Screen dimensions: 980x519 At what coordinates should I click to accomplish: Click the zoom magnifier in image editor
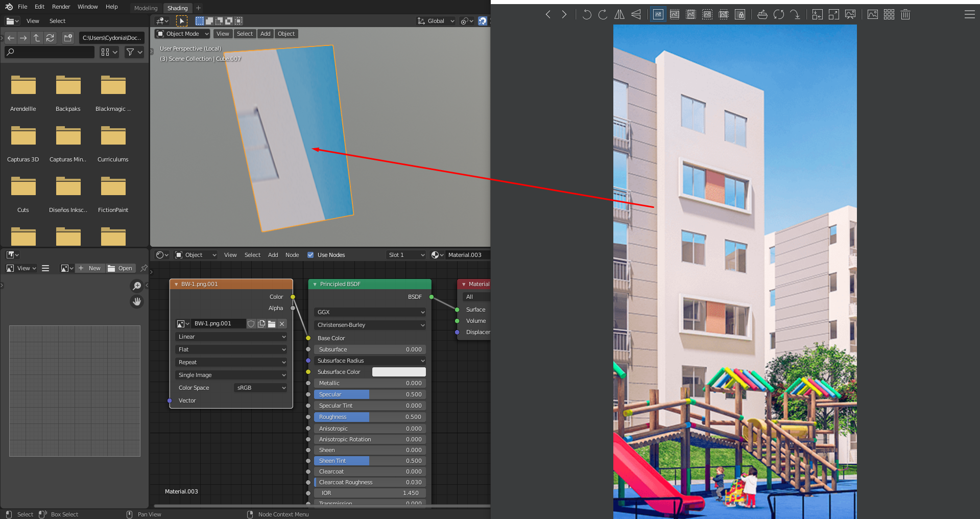pos(137,286)
